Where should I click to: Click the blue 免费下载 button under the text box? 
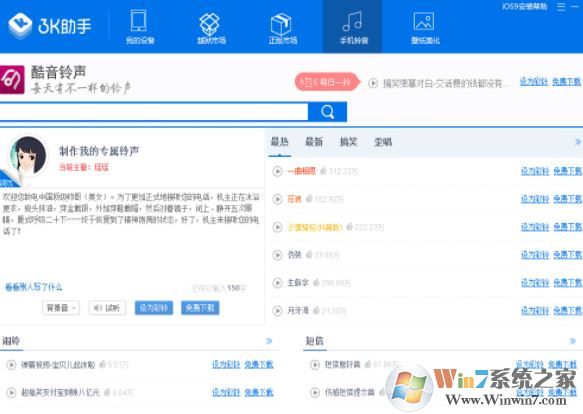tap(200, 308)
